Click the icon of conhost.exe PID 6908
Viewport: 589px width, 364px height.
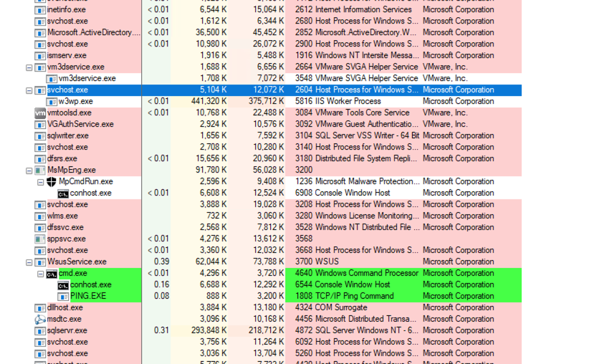coord(63,194)
